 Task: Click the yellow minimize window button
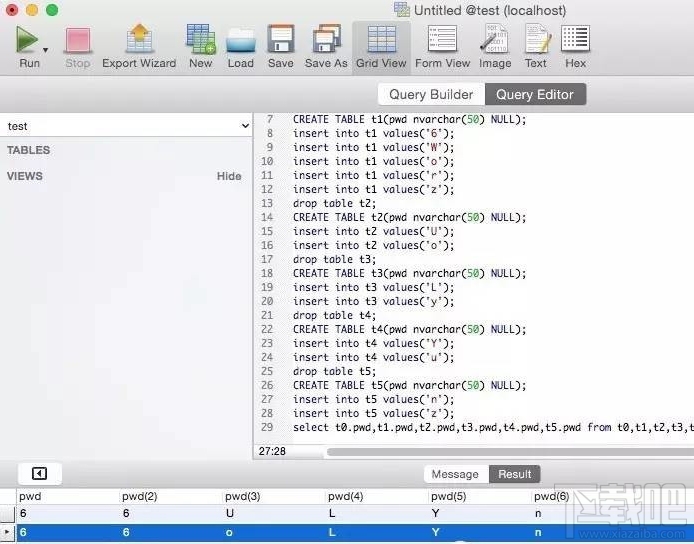pyautogui.click(x=32, y=10)
